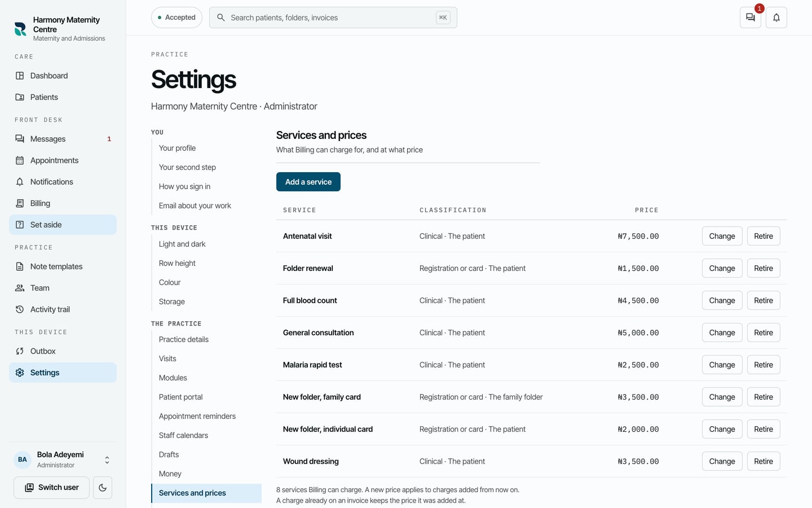This screenshot has height=508, width=812.
Task: Change the Wound dressing service
Action: click(722, 461)
